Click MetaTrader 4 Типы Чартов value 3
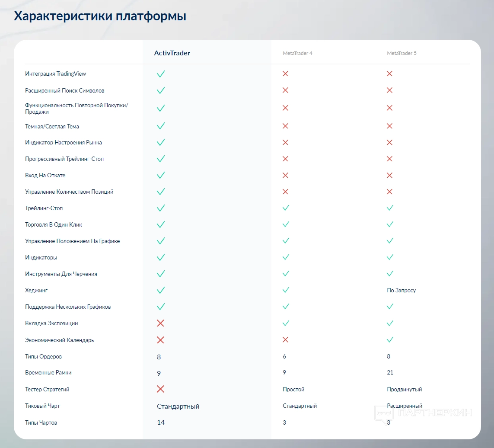Screen dimensions: 494x448 (x=284, y=423)
